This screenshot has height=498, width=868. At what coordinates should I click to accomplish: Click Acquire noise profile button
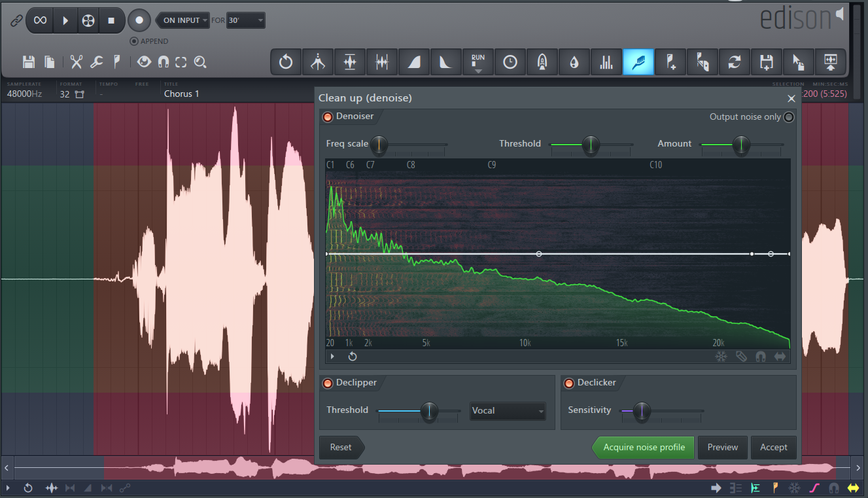[x=644, y=448]
